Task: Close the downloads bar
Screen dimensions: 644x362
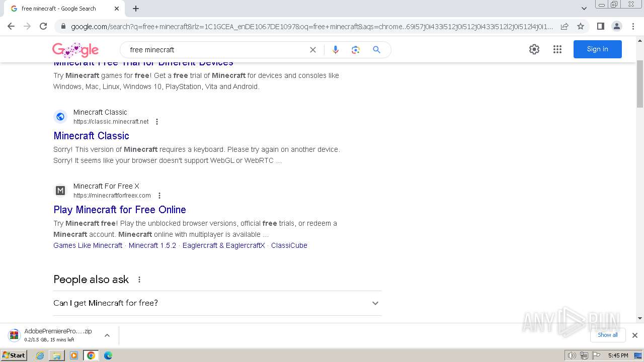Action: 634,335
